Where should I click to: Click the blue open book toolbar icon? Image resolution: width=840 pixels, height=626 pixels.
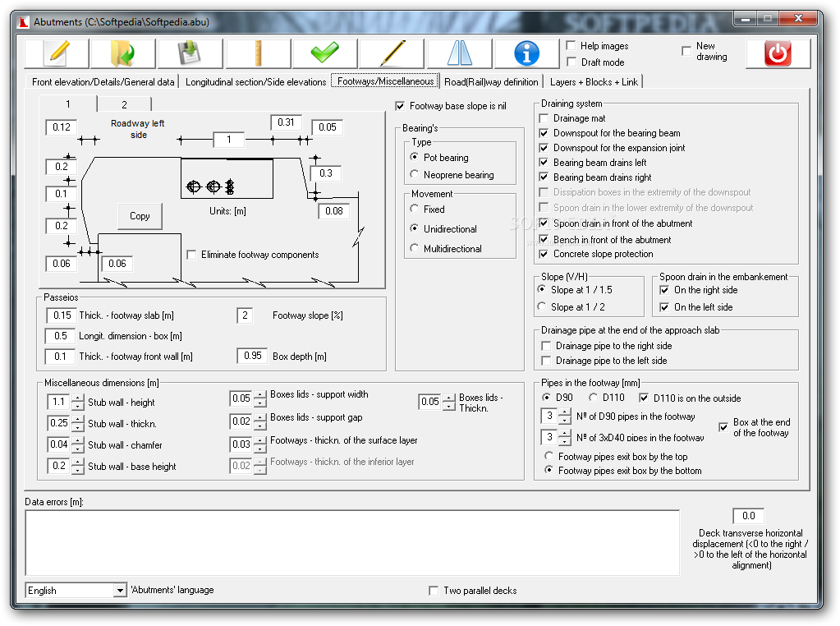pyautogui.click(x=459, y=53)
